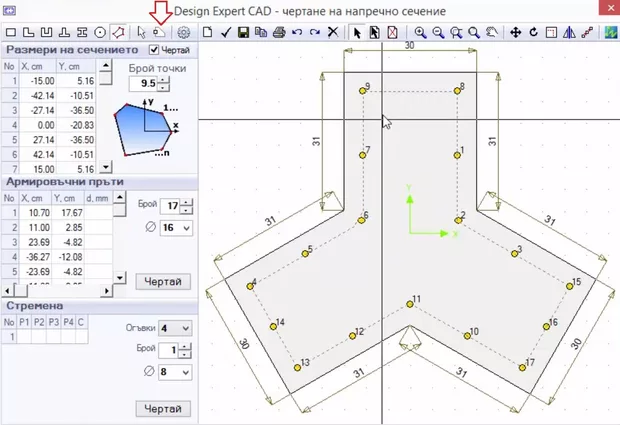The width and height of the screenshot is (620, 425).
Task: Click Чертай button in Стремена panel
Action: coord(162,409)
